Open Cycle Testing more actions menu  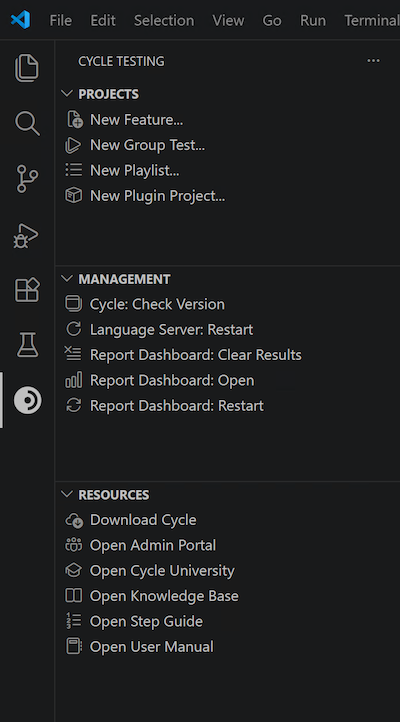coord(373,61)
